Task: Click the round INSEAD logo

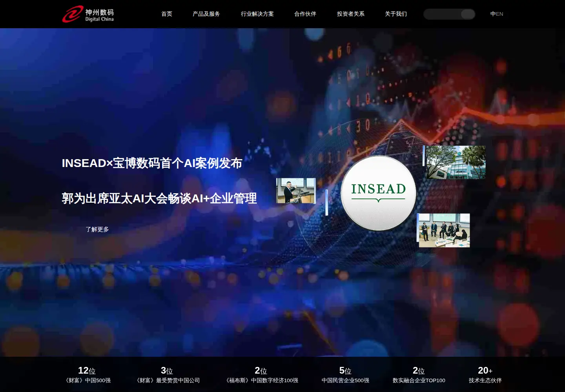Action: tap(378, 193)
